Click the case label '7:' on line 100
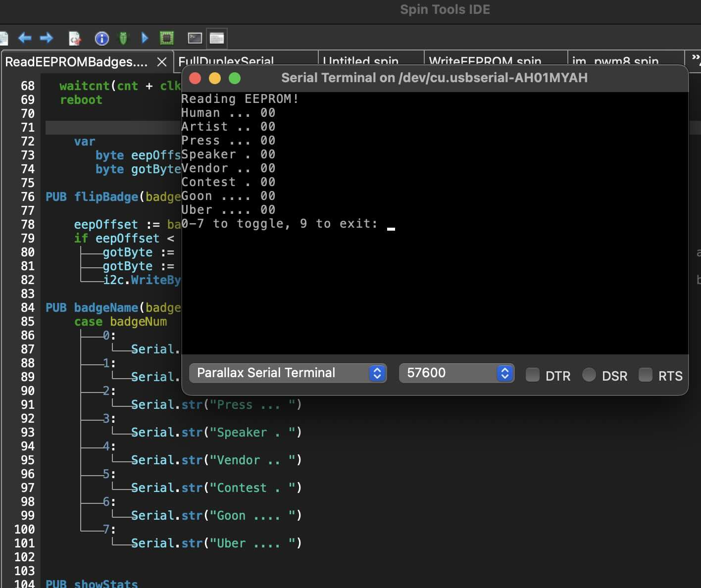The image size is (701, 588). (109, 530)
